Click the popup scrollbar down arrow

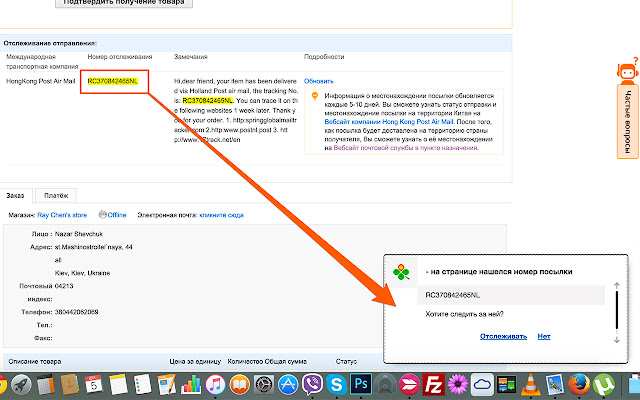pos(617,340)
